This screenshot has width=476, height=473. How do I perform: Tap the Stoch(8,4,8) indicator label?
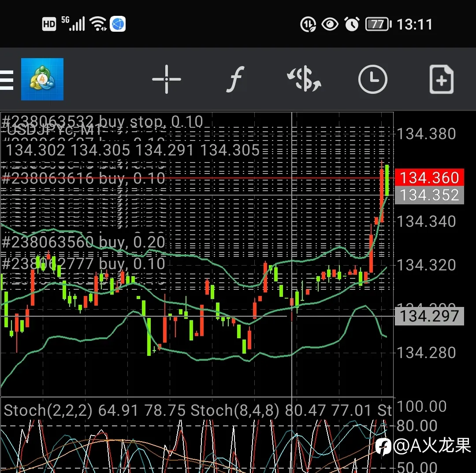[234, 410]
